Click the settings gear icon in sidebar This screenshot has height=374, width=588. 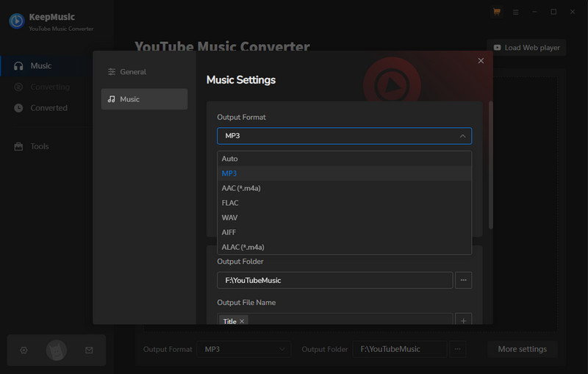point(24,350)
